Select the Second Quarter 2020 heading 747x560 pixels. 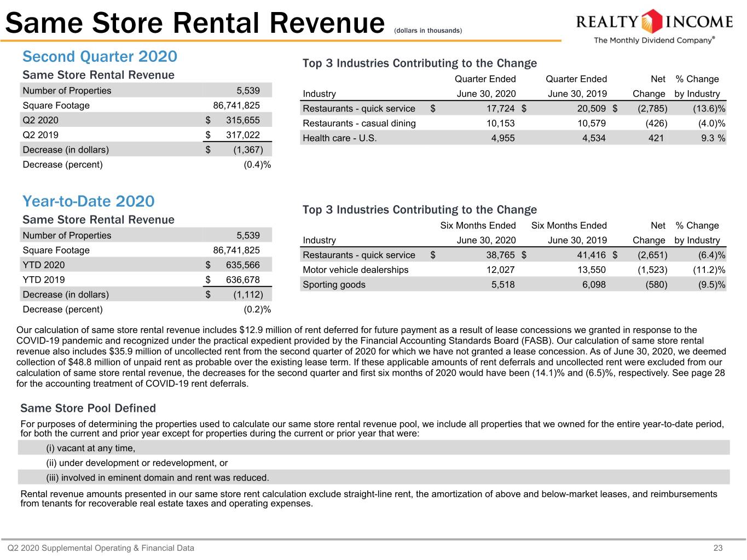pyautogui.click(x=100, y=56)
